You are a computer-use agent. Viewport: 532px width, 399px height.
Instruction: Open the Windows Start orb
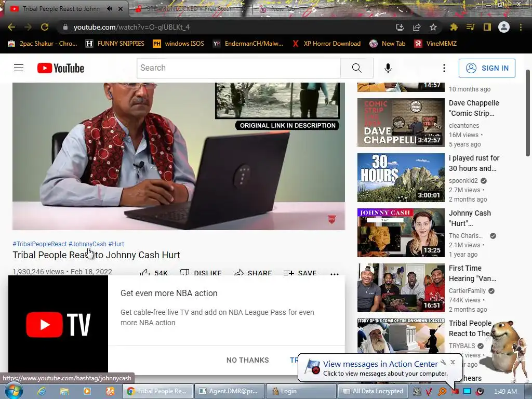click(14, 391)
